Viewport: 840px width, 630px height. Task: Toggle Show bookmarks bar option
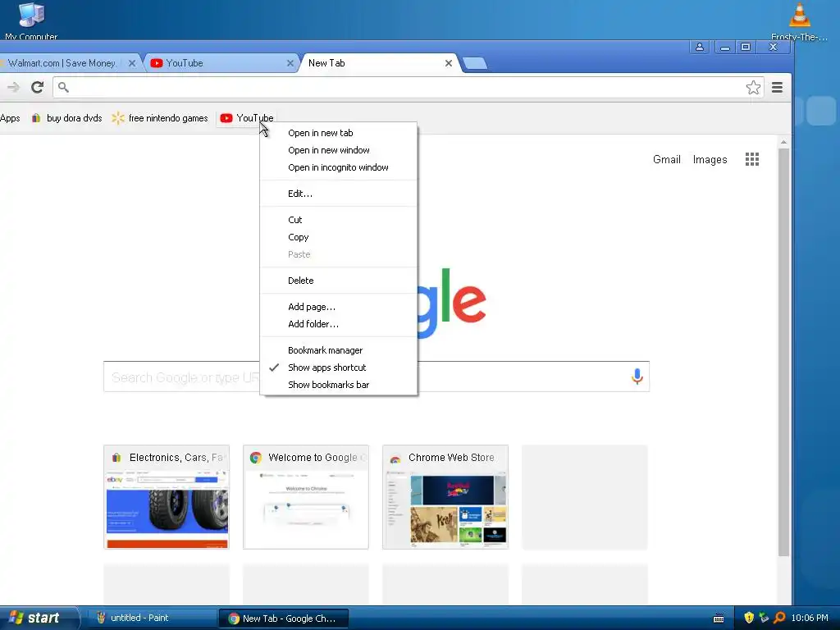[x=339, y=385]
